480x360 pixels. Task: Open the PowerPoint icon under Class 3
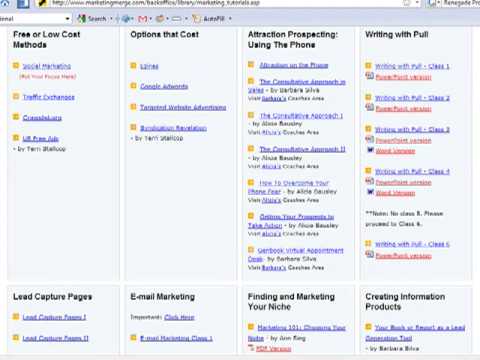coord(369,139)
